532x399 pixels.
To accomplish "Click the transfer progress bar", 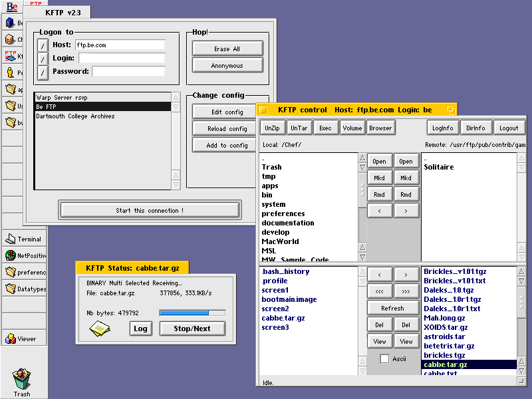I will pyautogui.click(x=192, y=313).
